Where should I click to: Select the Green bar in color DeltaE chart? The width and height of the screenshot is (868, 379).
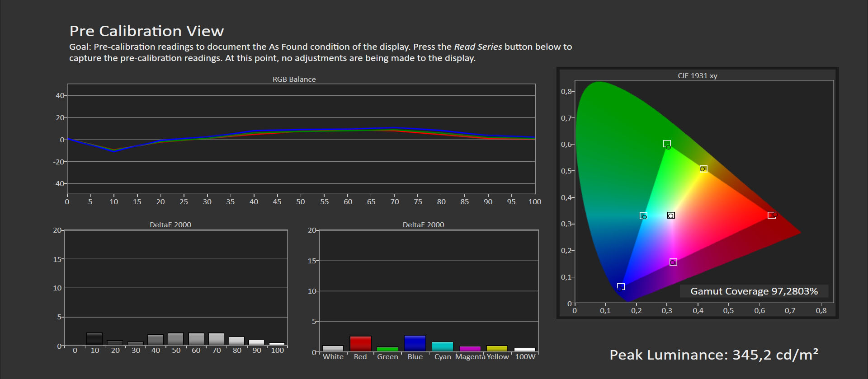tap(387, 349)
